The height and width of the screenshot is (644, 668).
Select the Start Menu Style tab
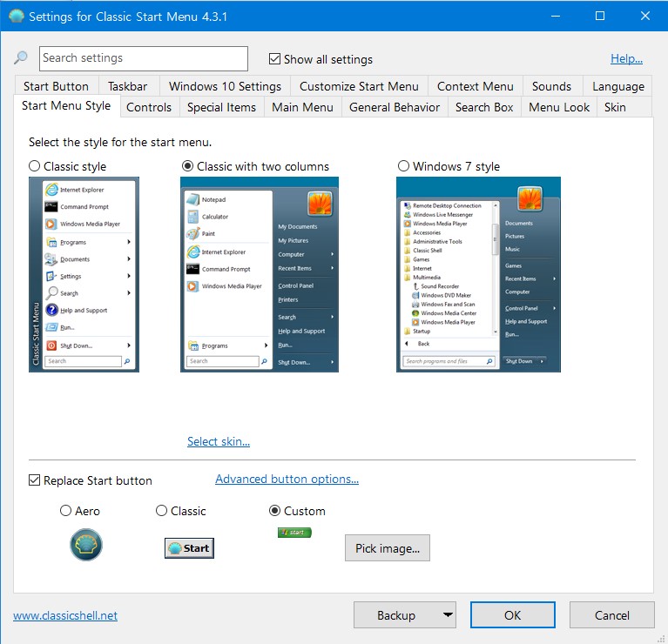click(x=66, y=105)
